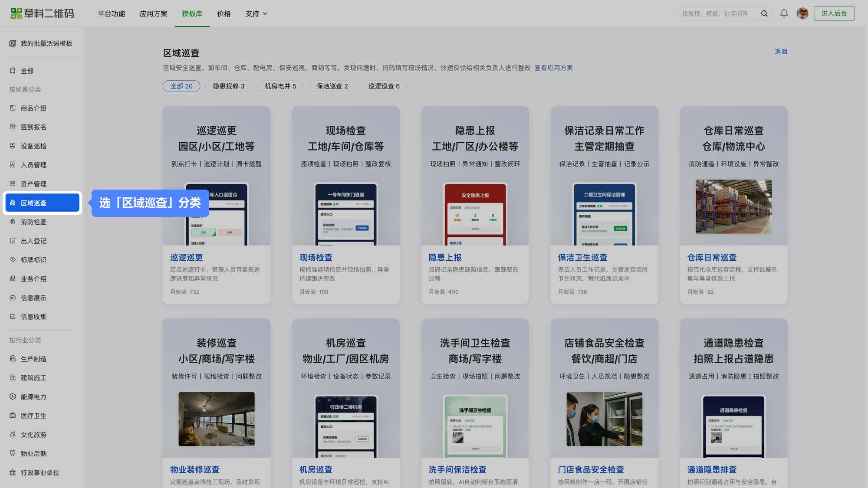The width and height of the screenshot is (868, 488).
Task: Open 保洁卫生巡查 template title
Action: [582, 257]
